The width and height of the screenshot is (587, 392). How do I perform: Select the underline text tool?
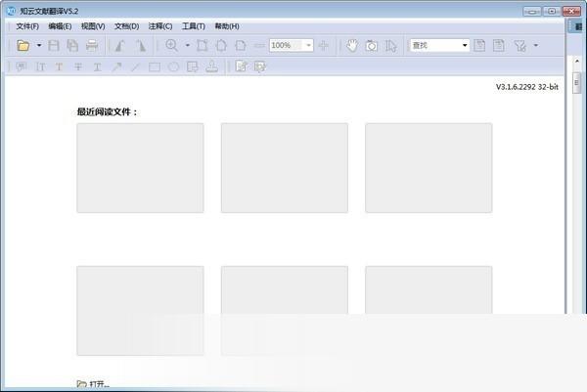tap(97, 66)
